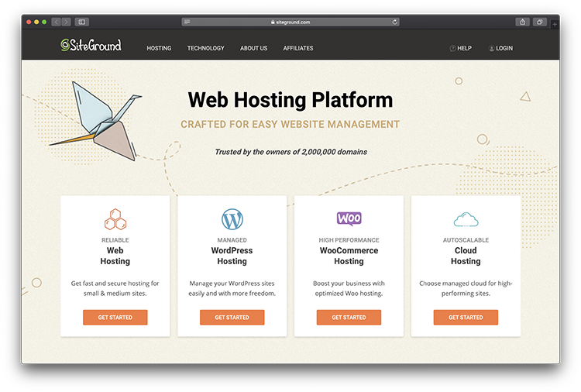Open the Affiliates page

tap(298, 48)
